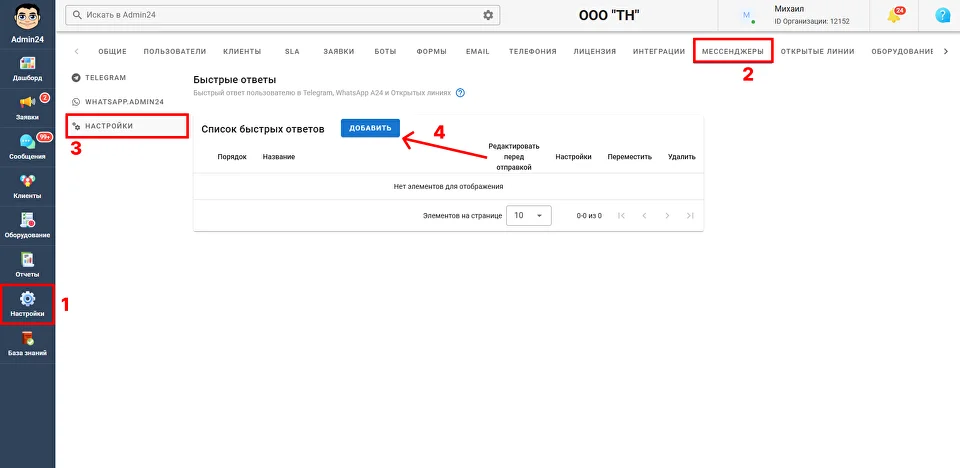Open the Оборудование sidebar section
Screen dimensions: 960x468
tap(28, 225)
